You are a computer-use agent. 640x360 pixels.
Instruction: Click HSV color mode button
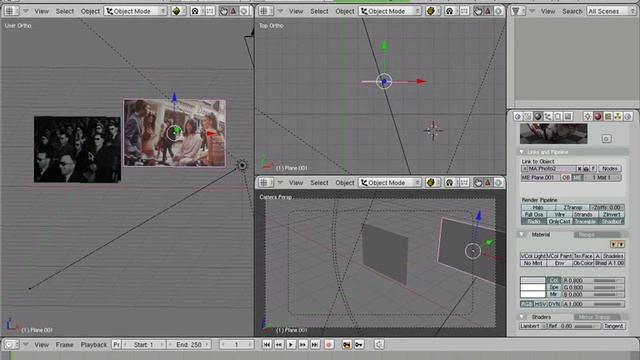[x=540, y=304]
